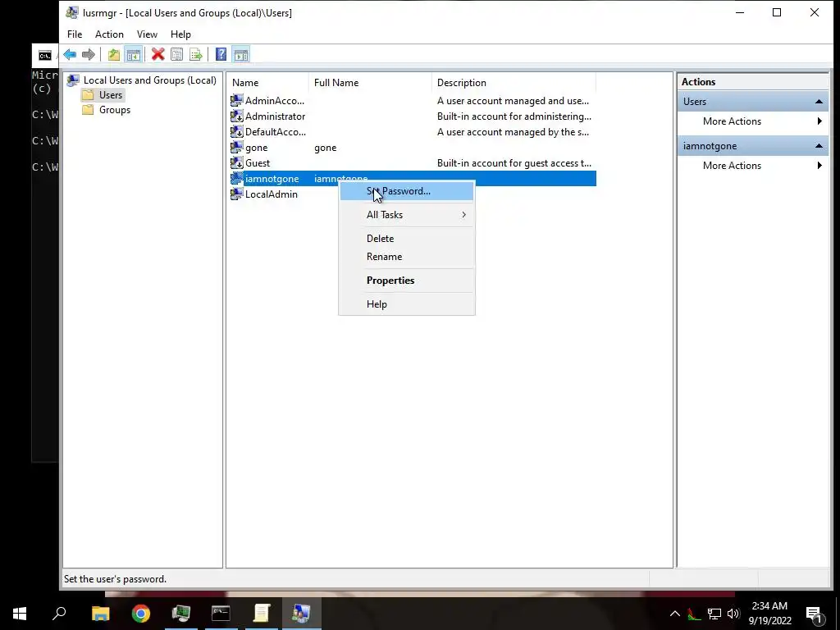Screen dimensions: 840x630
Task: Select the Administrator user row
Action: coord(413,116)
